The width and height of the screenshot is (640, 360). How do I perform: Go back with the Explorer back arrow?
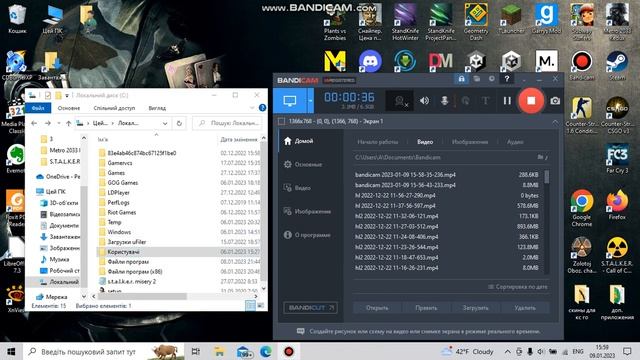tap(34, 123)
